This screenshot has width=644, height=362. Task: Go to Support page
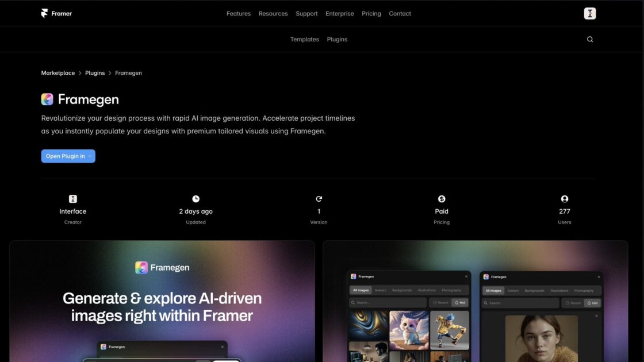(306, 14)
